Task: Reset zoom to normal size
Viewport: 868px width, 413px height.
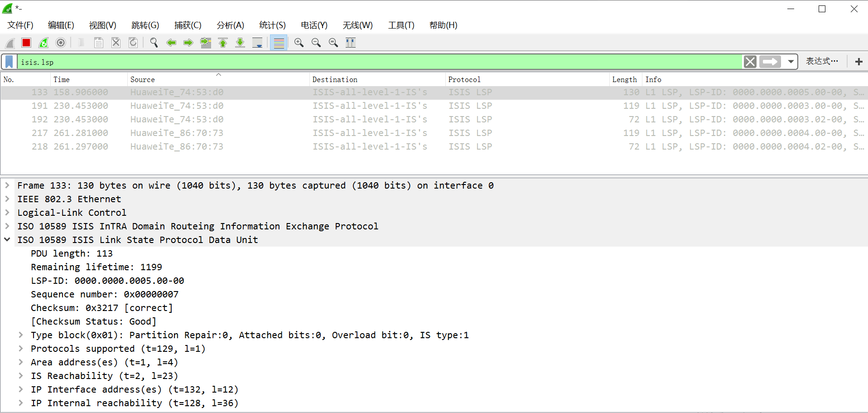Action: tap(333, 43)
